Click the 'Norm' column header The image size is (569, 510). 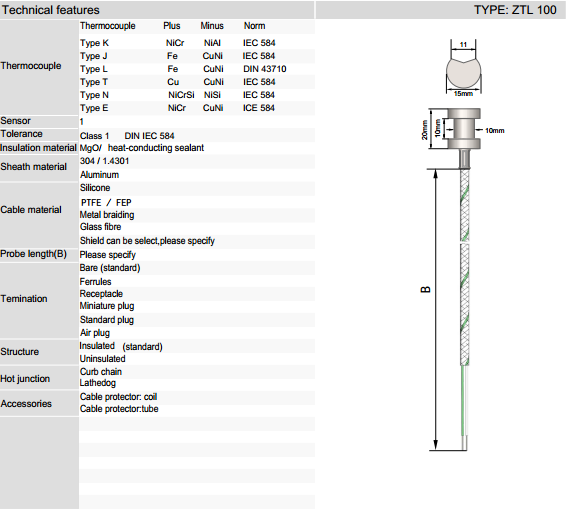point(254,26)
